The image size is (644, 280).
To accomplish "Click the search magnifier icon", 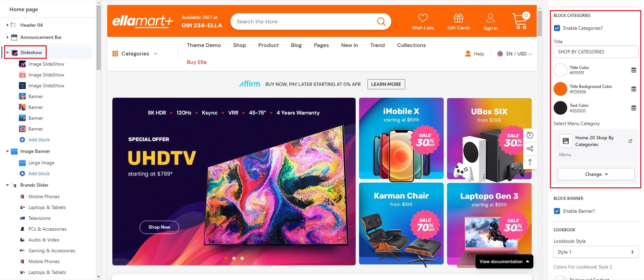I will [381, 22].
